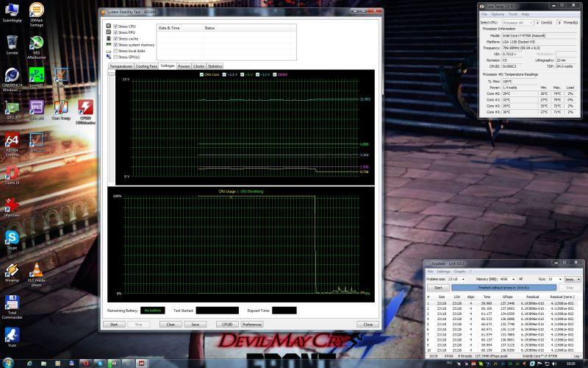Open the Options menu in Core Temp

[x=498, y=14]
